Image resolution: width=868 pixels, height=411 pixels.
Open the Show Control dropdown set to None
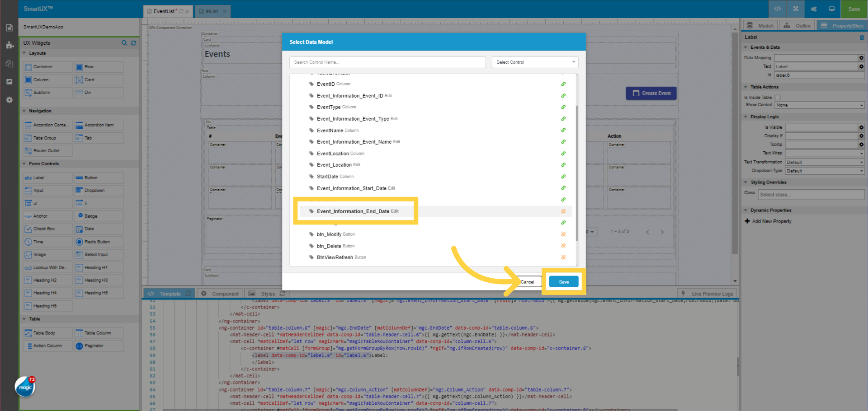[x=819, y=104]
